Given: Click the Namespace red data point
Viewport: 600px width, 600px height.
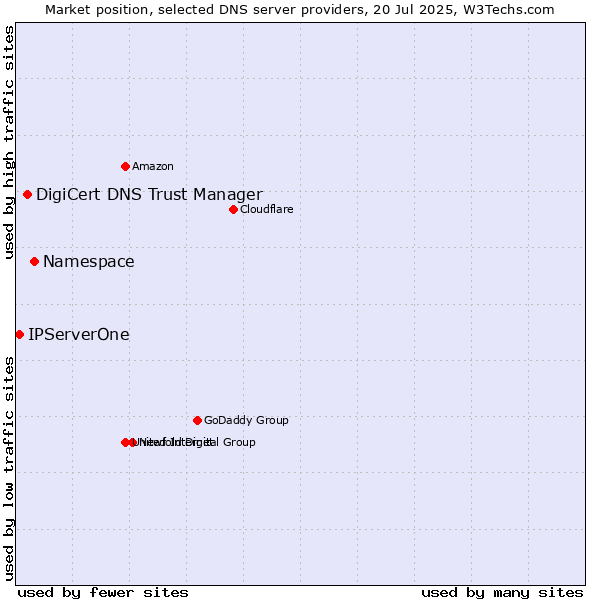Looking at the screenshot, I should pyautogui.click(x=34, y=262).
